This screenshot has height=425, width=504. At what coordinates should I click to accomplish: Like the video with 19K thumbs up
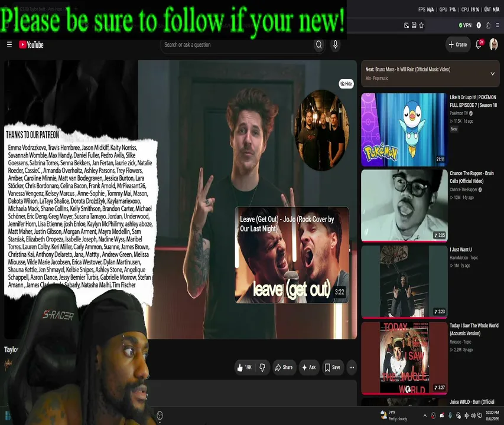point(245,368)
